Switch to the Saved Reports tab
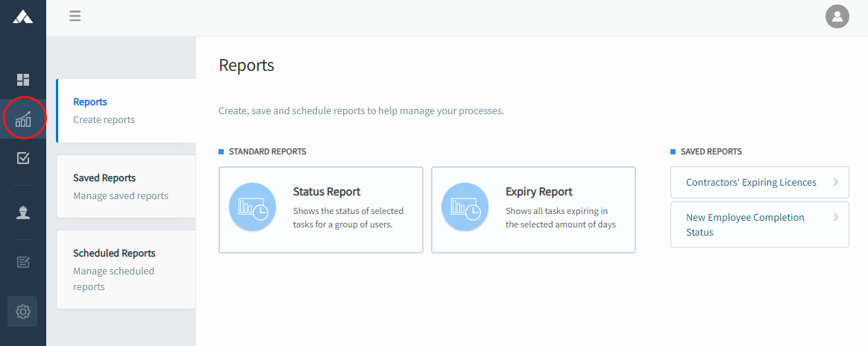The height and width of the screenshot is (346, 868). coord(126,186)
